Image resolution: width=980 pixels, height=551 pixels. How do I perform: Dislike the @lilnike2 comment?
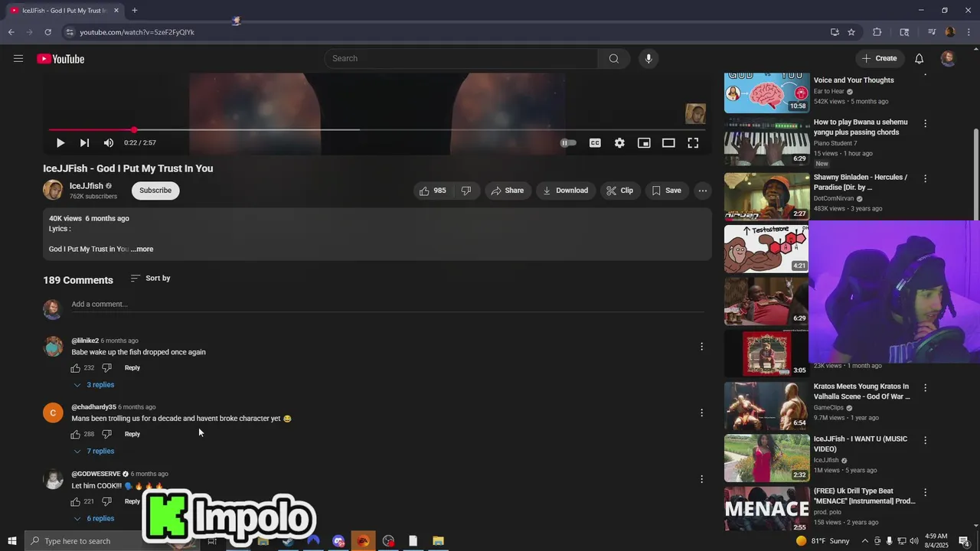click(106, 368)
